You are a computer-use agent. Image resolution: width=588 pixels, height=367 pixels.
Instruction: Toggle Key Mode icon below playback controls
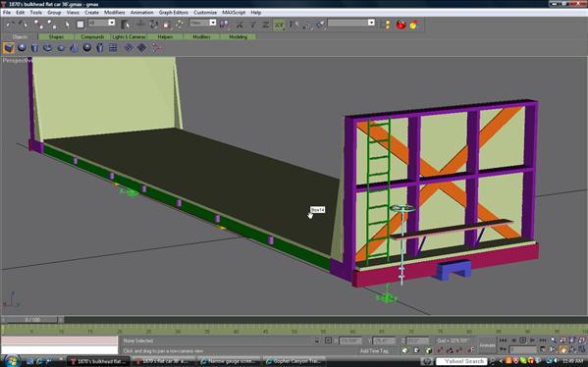pyautogui.click(x=504, y=349)
